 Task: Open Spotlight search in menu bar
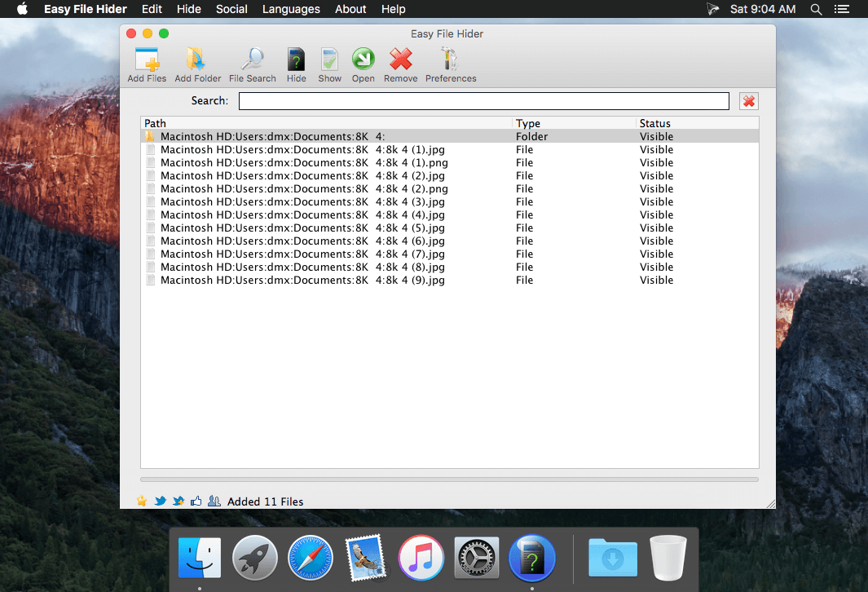(x=816, y=9)
